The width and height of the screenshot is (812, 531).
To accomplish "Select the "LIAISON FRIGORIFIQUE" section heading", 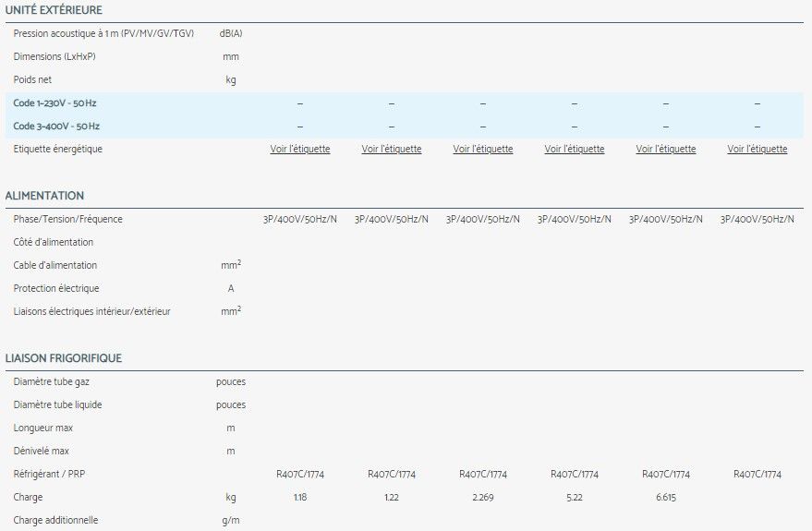I will point(63,358).
